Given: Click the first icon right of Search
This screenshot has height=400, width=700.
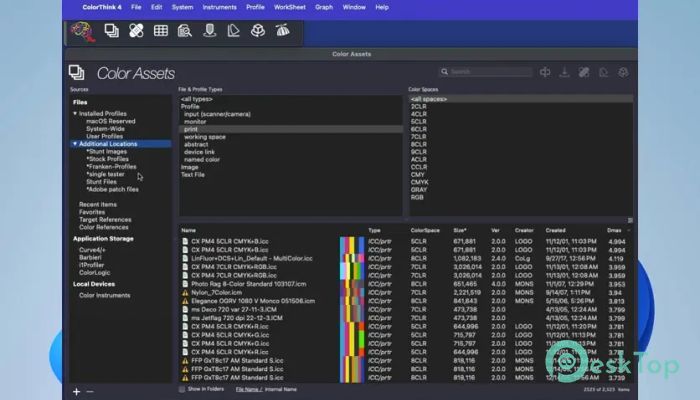Looking at the screenshot, I should click(x=545, y=72).
